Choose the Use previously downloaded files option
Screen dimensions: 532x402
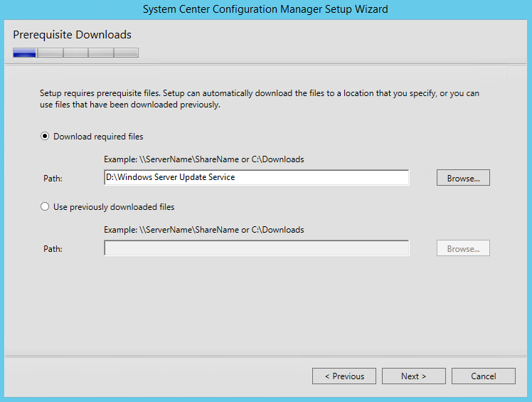(44, 207)
